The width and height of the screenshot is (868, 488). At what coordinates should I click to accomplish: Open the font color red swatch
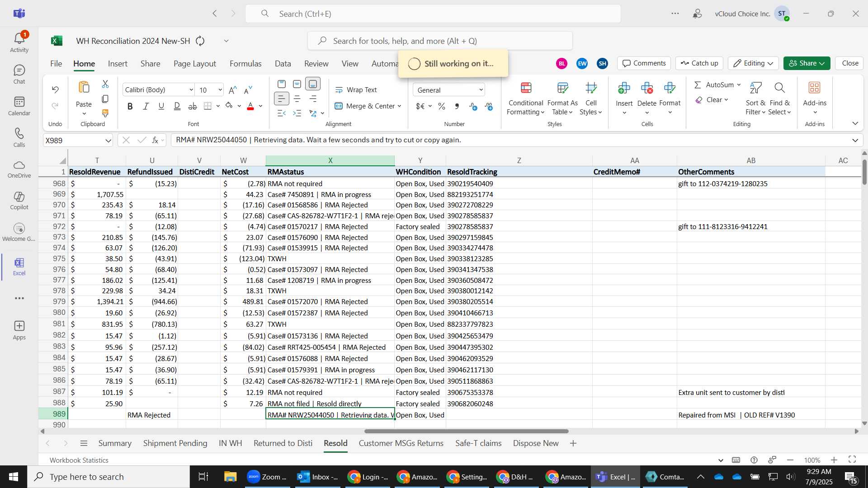point(250,106)
